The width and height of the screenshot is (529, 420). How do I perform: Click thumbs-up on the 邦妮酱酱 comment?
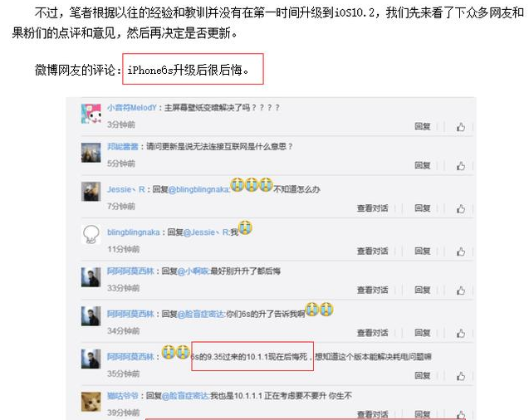pos(461,166)
